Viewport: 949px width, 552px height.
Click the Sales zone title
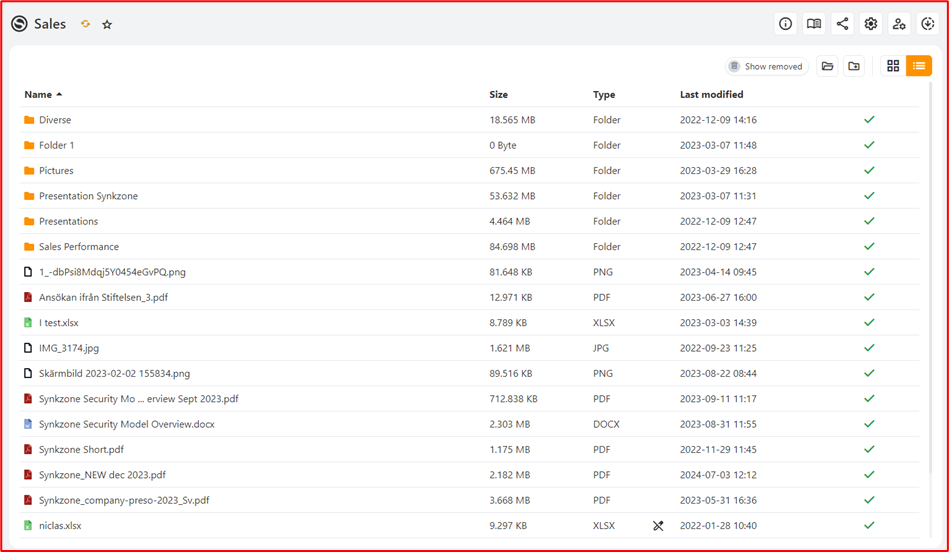(50, 24)
